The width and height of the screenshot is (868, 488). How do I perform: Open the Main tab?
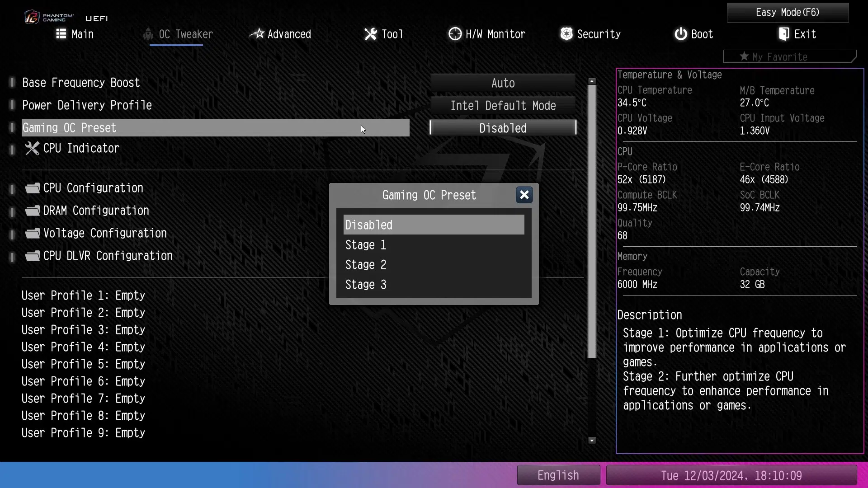(75, 34)
